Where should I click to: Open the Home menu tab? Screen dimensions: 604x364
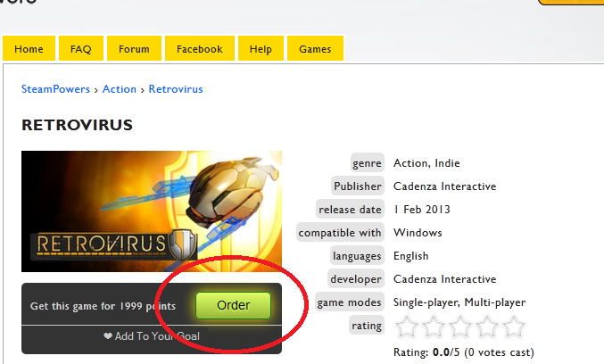point(29,48)
